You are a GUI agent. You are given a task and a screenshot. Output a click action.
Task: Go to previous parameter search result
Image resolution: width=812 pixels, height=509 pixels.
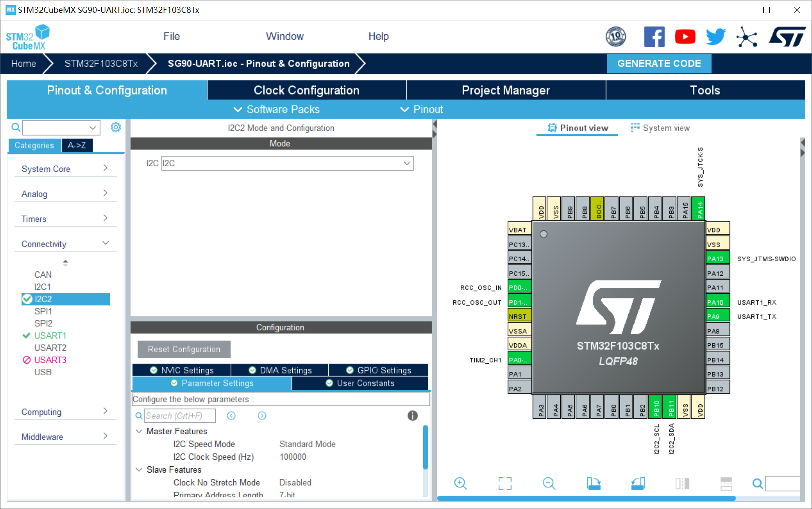click(231, 415)
